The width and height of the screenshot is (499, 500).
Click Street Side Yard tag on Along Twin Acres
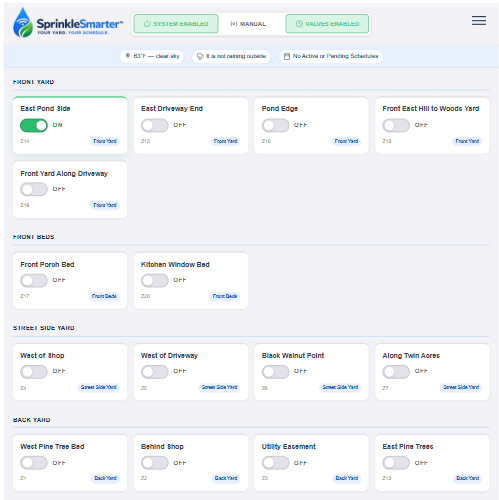click(461, 387)
